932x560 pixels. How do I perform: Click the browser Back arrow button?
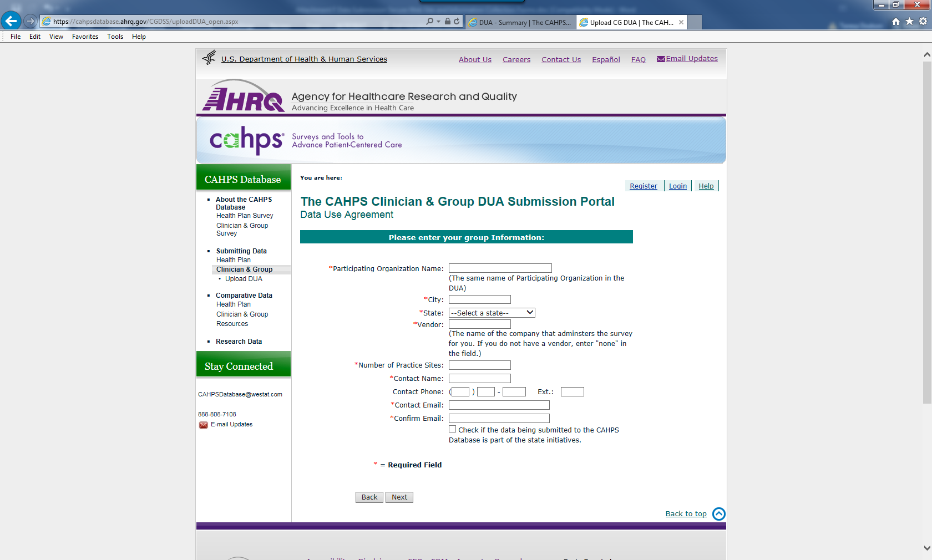pos(11,21)
